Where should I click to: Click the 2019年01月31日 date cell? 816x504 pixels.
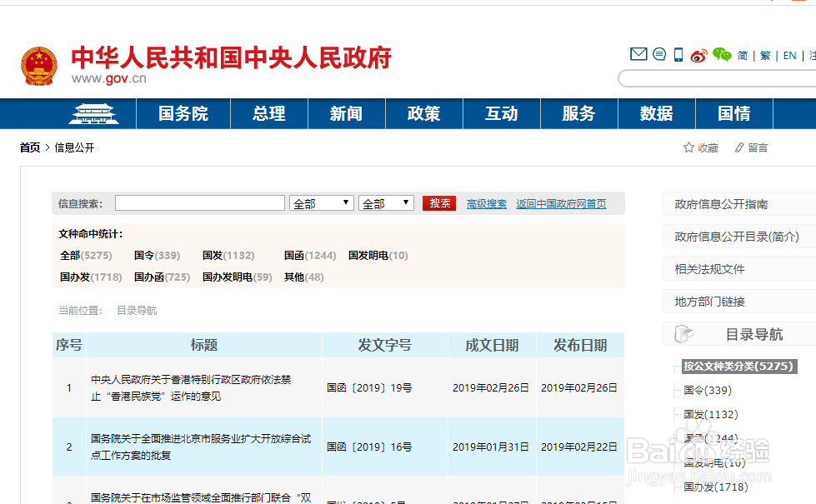click(491, 447)
